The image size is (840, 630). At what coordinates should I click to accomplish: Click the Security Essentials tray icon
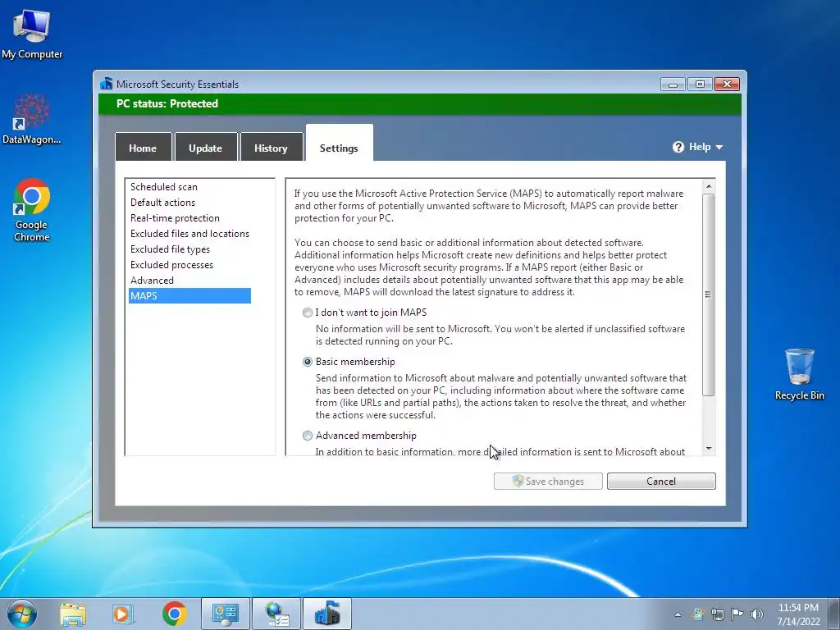697,614
